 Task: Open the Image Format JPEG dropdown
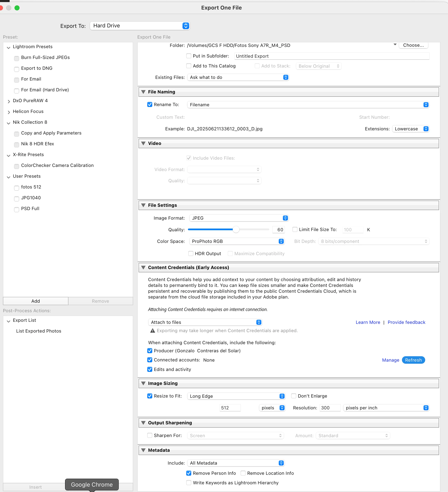point(239,218)
